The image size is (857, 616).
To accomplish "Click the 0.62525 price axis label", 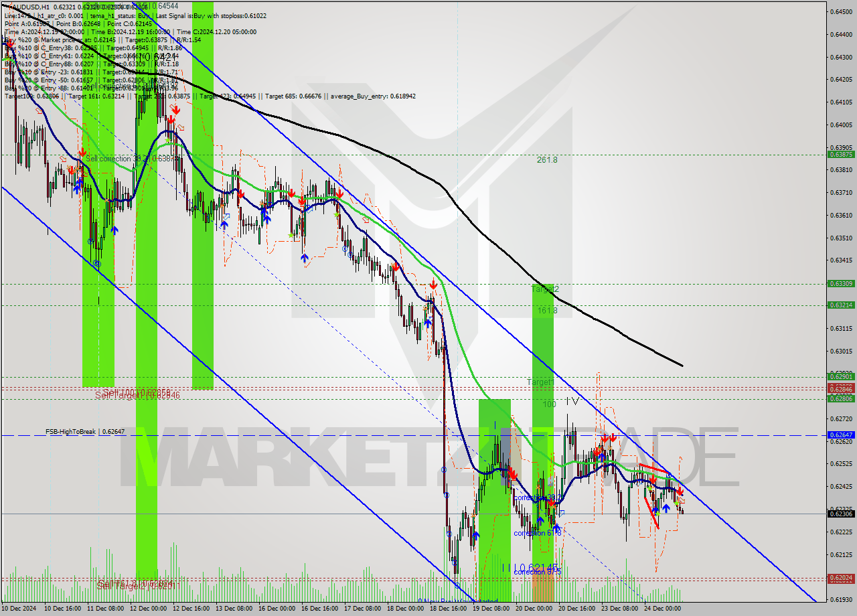I will click(842, 463).
